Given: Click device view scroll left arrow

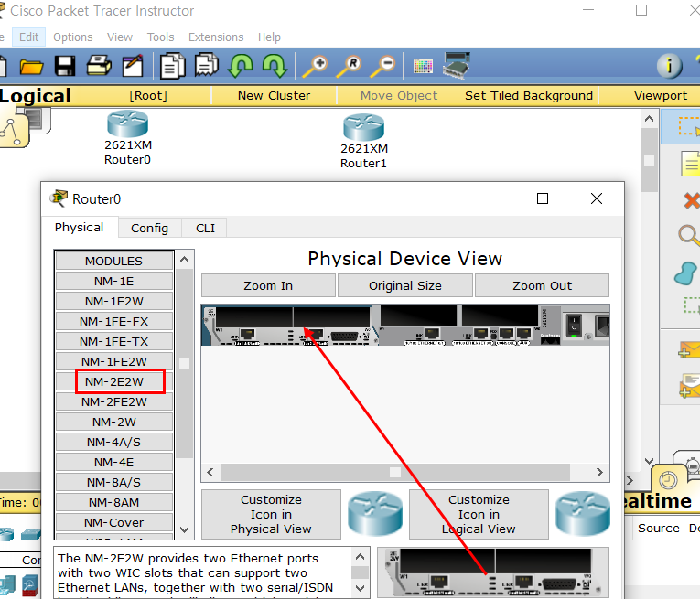Looking at the screenshot, I should [210, 472].
